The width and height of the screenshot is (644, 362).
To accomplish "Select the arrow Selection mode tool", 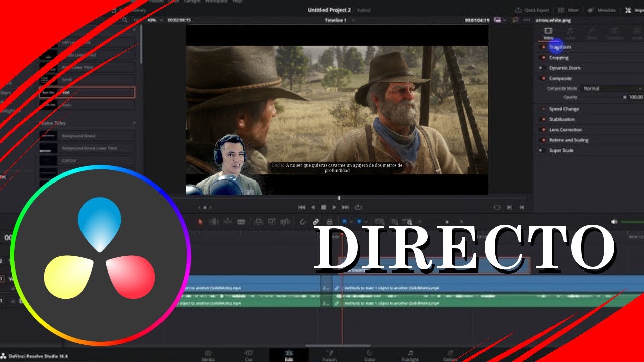I will tap(200, 222).
